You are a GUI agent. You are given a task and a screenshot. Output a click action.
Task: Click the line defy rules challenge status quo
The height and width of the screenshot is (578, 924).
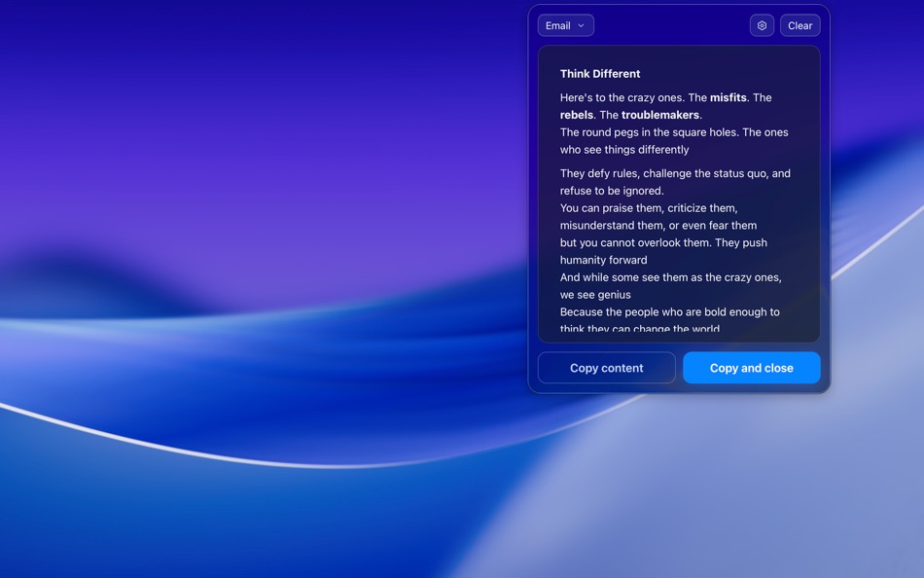[x=674, y=173]
